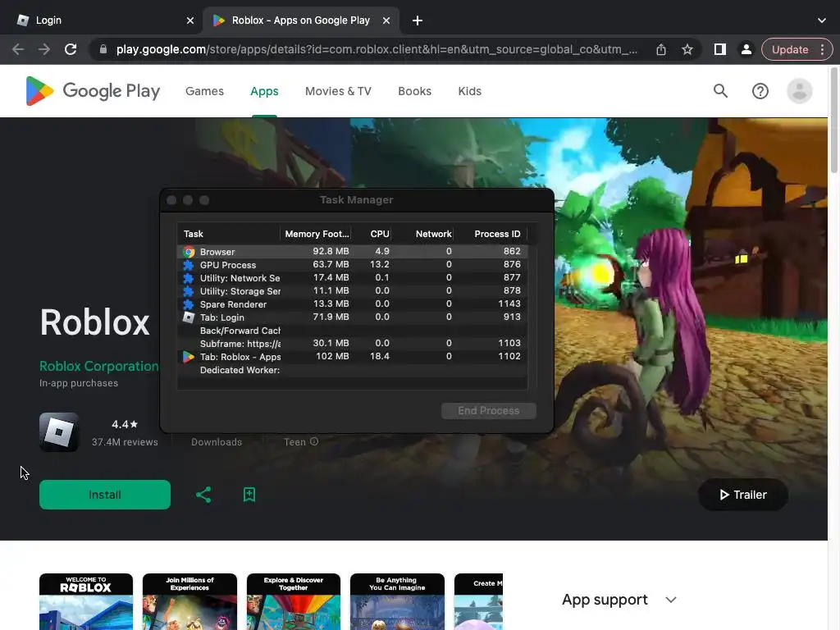The image size is (840, 630).
Task: Close the Login tab
Action: click(x=190, y=21)
